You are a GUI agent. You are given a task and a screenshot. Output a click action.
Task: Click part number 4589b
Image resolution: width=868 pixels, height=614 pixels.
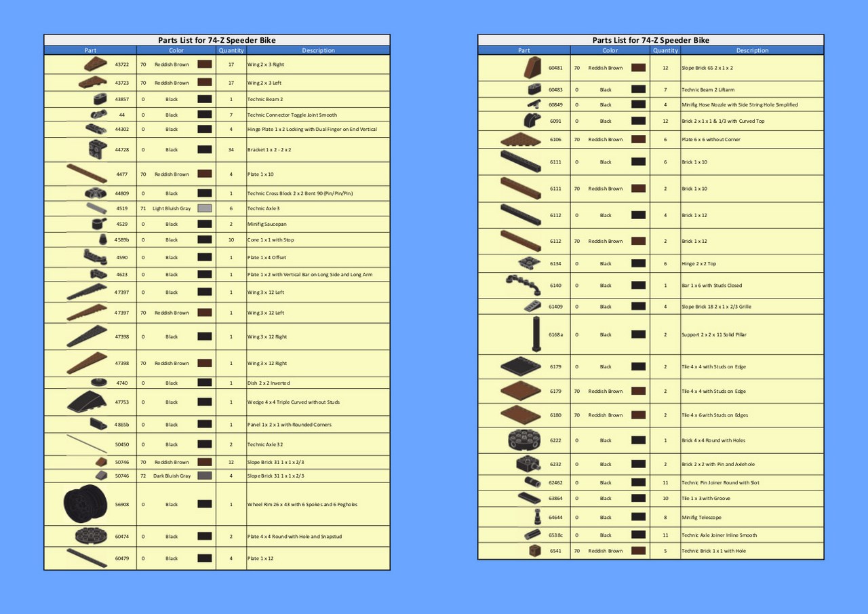[122, 239]
